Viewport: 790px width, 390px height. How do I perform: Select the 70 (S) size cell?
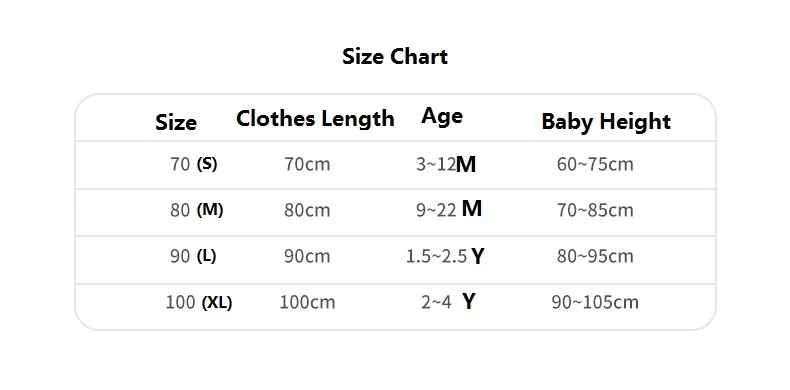[x=194, y=164]
